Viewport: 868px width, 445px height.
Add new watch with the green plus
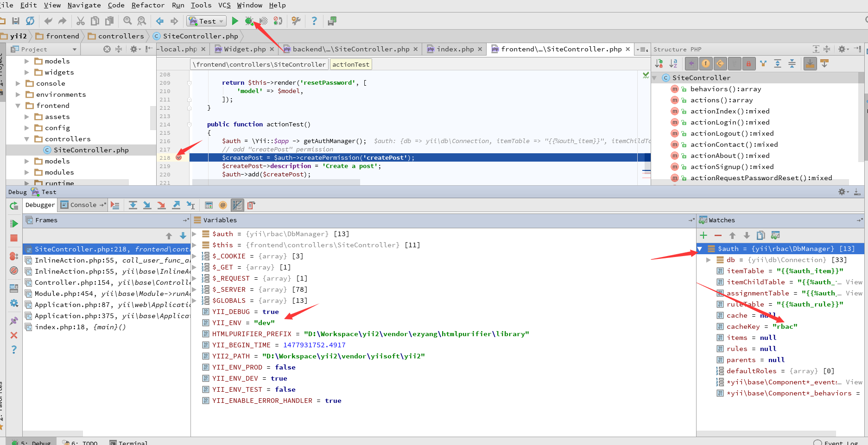[x=703, y=235]
